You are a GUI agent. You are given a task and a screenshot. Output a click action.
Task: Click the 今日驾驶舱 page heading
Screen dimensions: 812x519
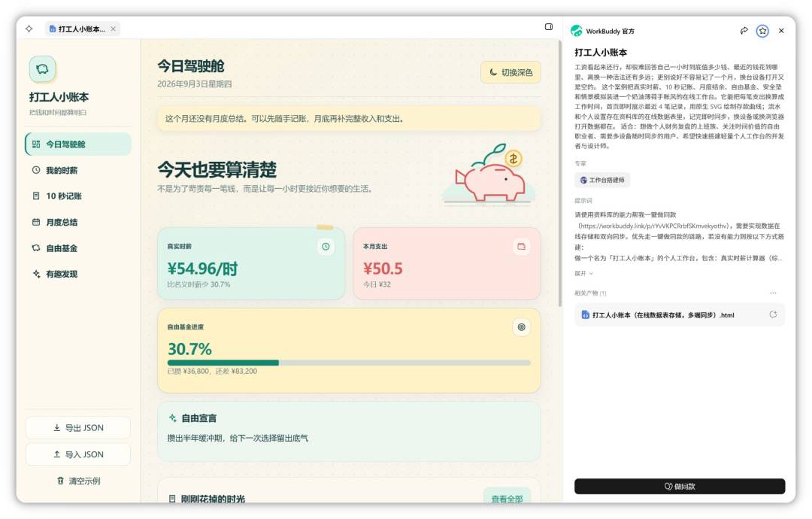(x=191, y=66)
